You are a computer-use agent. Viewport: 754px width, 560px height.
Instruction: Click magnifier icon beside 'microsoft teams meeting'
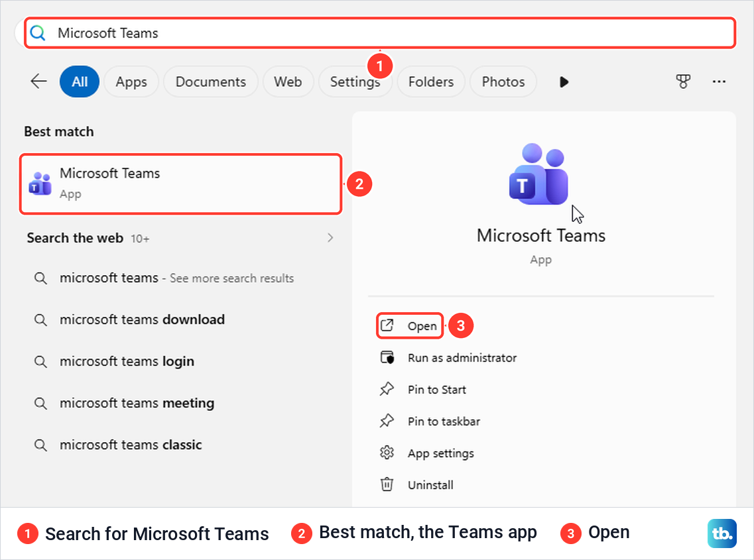click(x=41, y=404)
